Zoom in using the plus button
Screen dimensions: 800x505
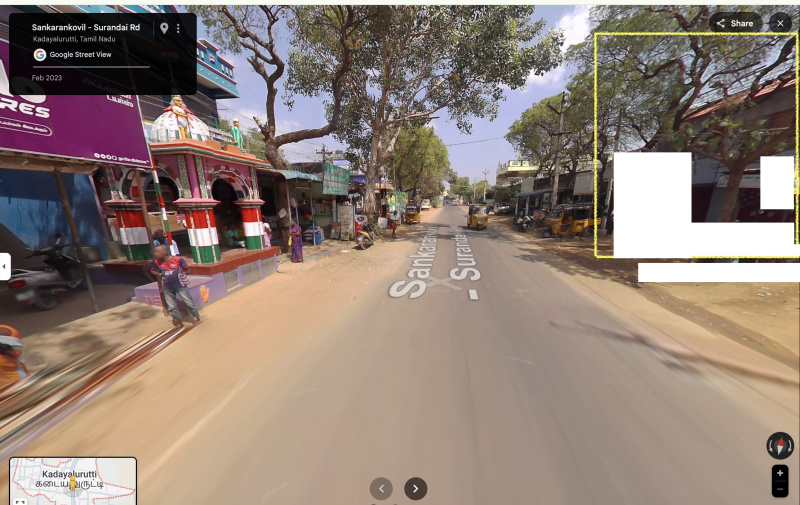[780, 472]
